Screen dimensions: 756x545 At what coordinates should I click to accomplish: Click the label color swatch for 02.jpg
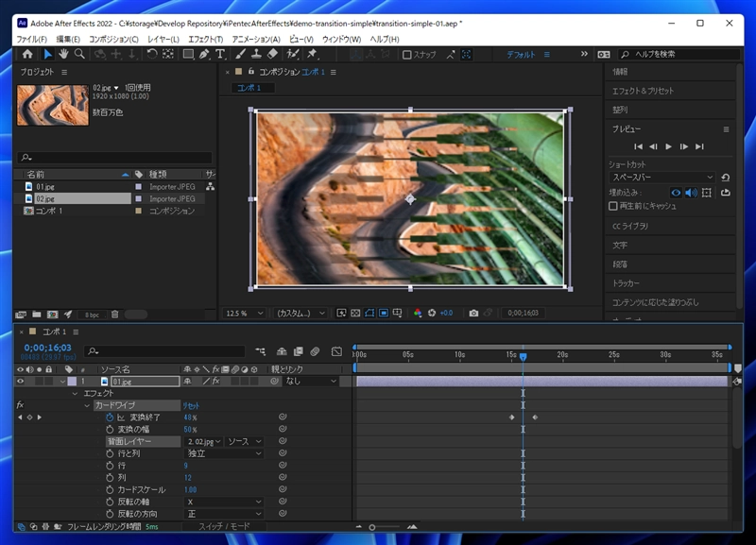(139, 198)
